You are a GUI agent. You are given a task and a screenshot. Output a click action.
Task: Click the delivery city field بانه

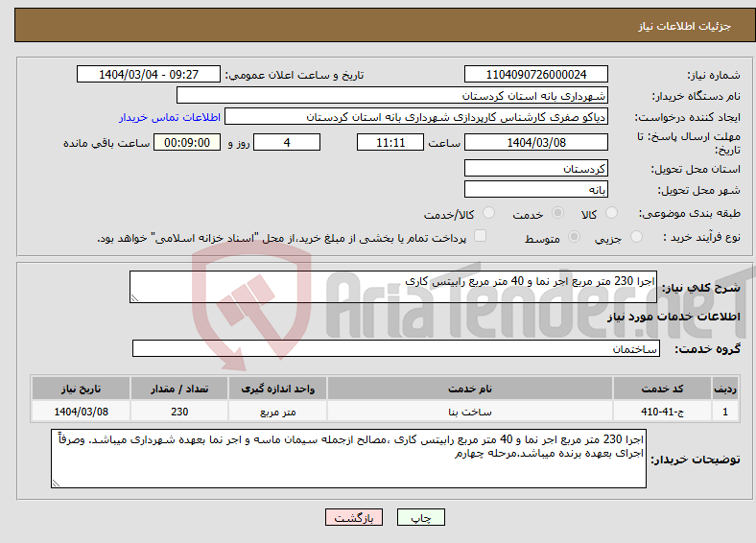coord(535,189)
